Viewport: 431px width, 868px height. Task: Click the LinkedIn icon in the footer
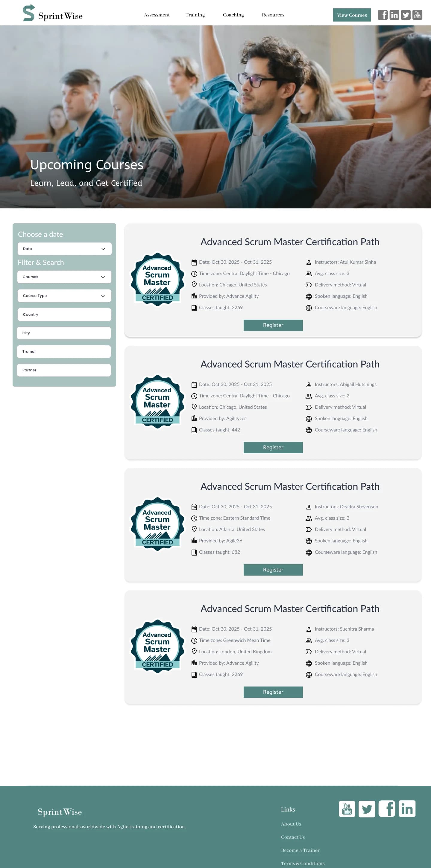(x=407, y=809)
